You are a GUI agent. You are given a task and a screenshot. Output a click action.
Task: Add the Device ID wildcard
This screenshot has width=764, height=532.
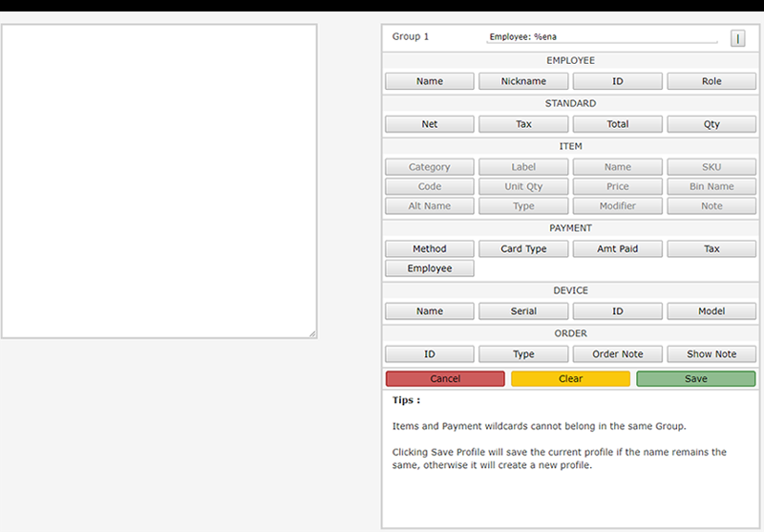617,311
